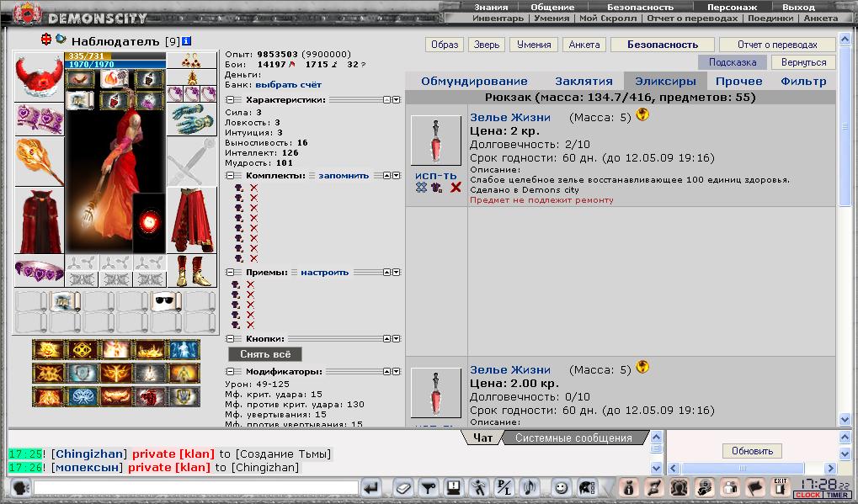The width and height of the screenshot is (858, 504).
Task: Use the first Зелье Жизни via исп-ть
Action: point(435,176)
